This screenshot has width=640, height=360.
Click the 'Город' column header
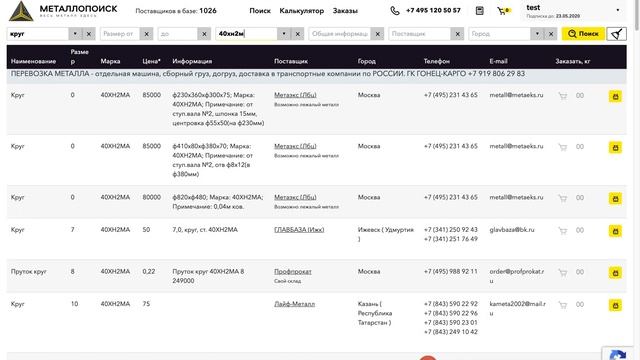pyautogui.click(x=367, y=61)
